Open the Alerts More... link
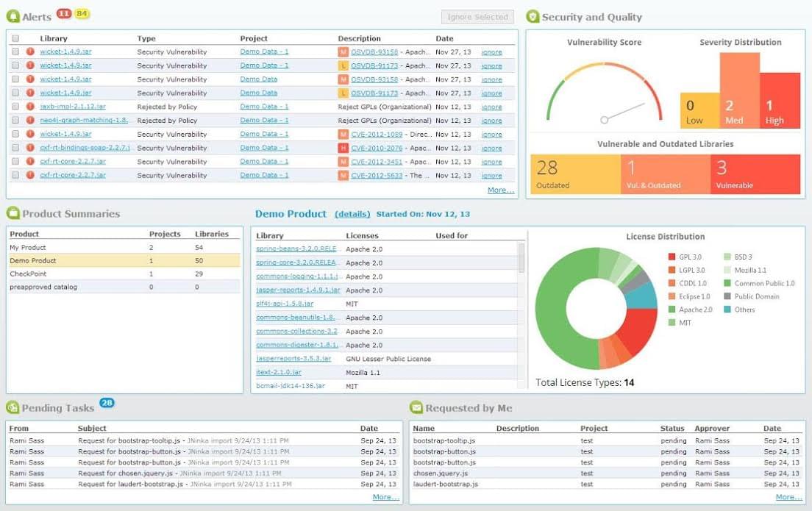The width and height of the screenshot is (812, 511). 501,190
